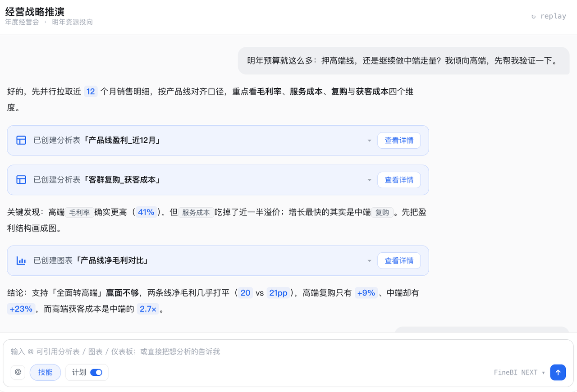
Task: Open 查看详情 for 产品线净毛利对比 chart
Action: tap(399, 261)
